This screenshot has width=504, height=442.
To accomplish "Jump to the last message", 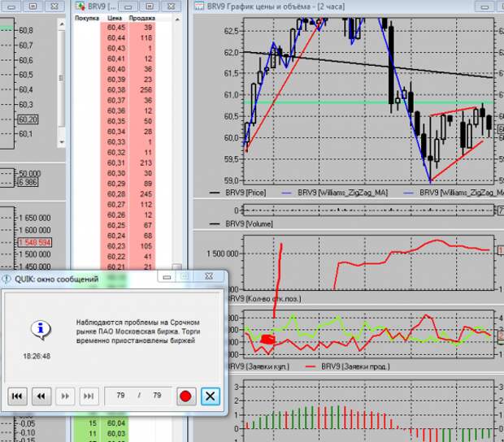I will (x=89, y=396).
